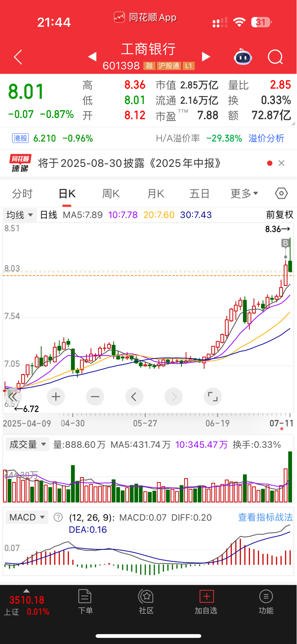The image size is (297, 644).
Task: Toggle 前复权 adjustment mode
Action: pos(280,215)
